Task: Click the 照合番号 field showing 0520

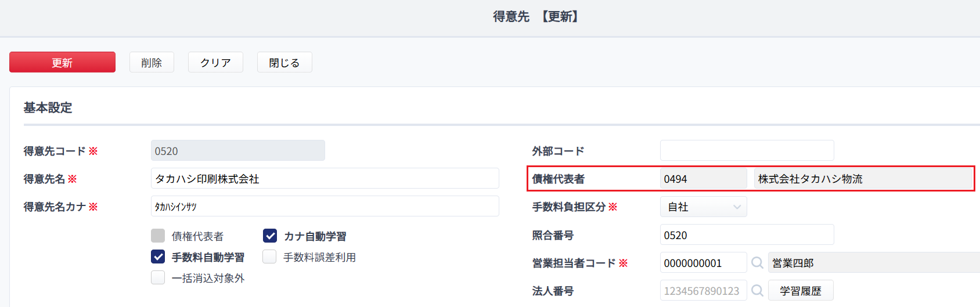Action: 747,234
